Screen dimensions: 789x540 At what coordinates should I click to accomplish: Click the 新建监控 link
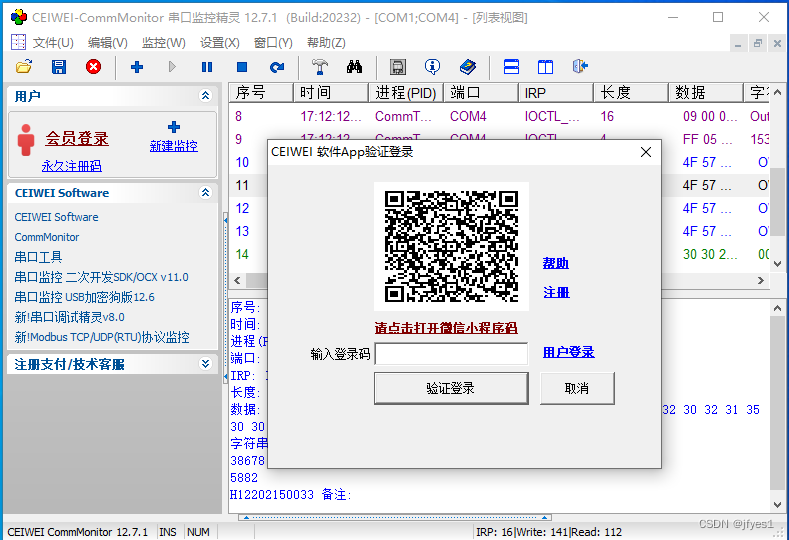click(174, 146)
